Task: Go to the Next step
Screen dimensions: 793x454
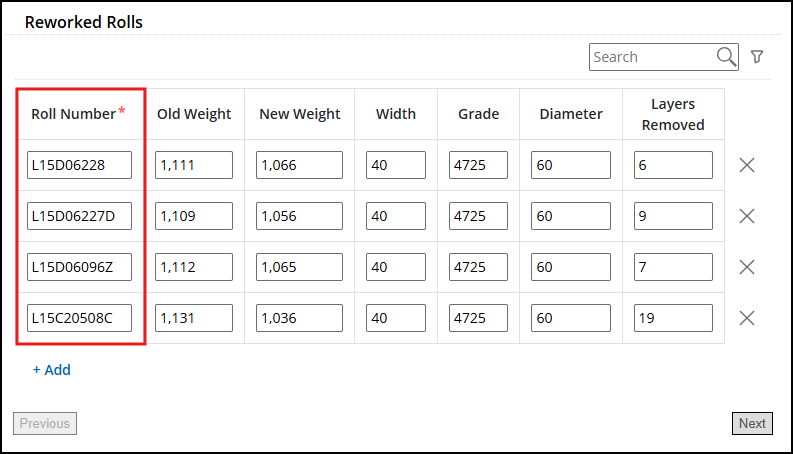Action: 752,423
